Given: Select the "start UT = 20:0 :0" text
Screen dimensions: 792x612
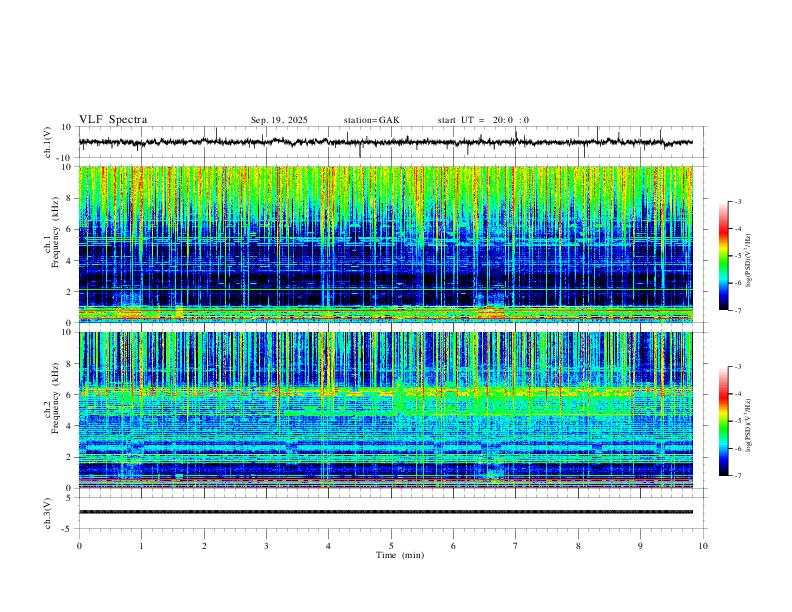Looking at the screenshot, I should (x=483, y=120).
